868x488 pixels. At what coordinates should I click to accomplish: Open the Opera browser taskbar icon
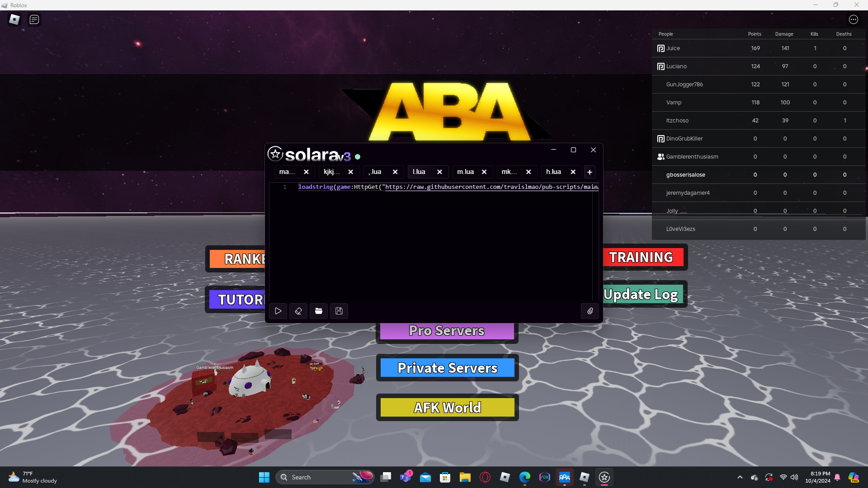[485, 477]
